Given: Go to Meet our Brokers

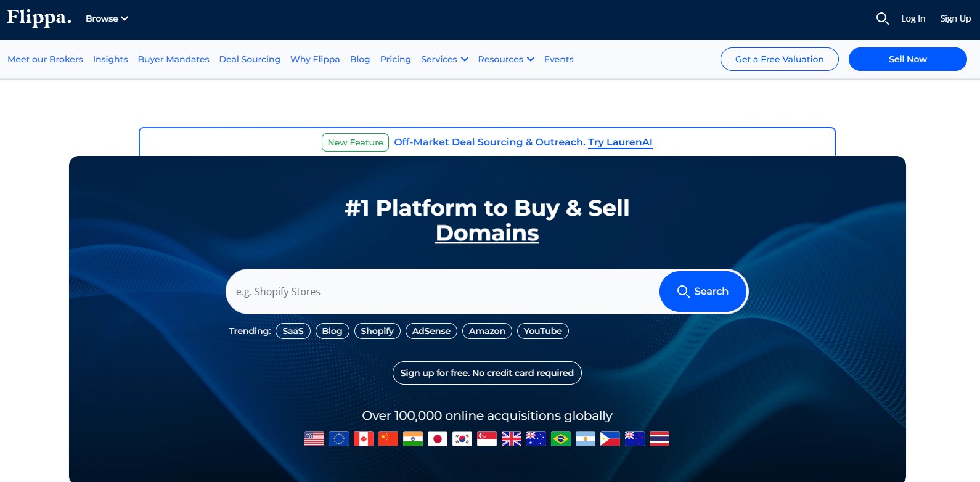Looking at the screenshot, I should click(45, 59).
